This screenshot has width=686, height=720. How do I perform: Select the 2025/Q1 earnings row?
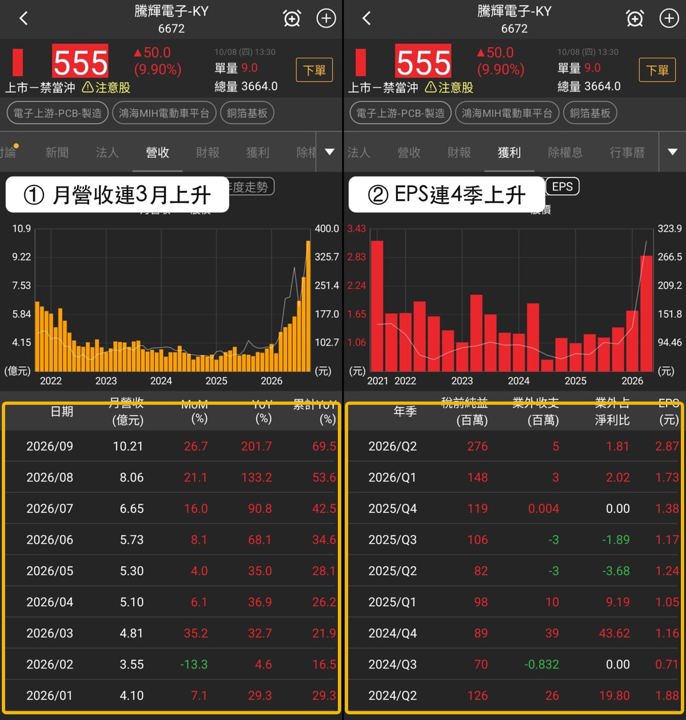point(514,602)
